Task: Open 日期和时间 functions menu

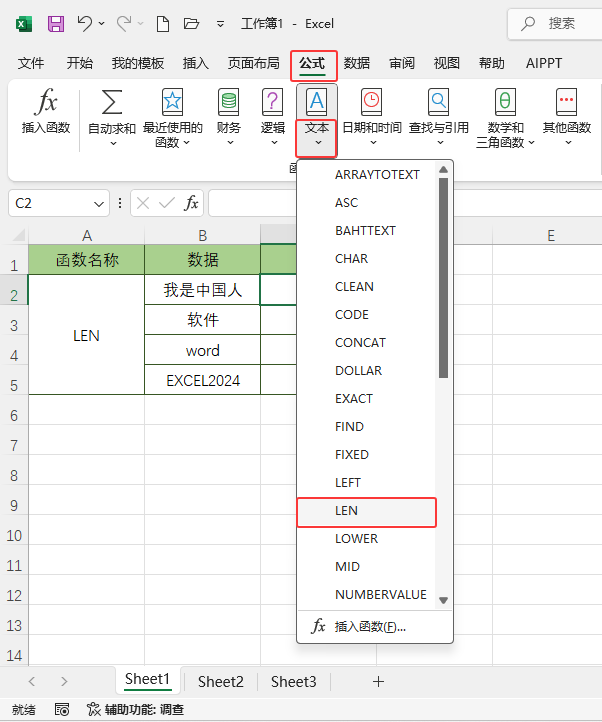Action: [x=372, y=118]
